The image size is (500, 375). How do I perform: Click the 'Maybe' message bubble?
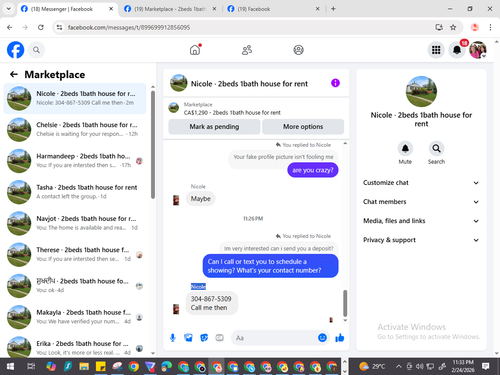[200, 199]
